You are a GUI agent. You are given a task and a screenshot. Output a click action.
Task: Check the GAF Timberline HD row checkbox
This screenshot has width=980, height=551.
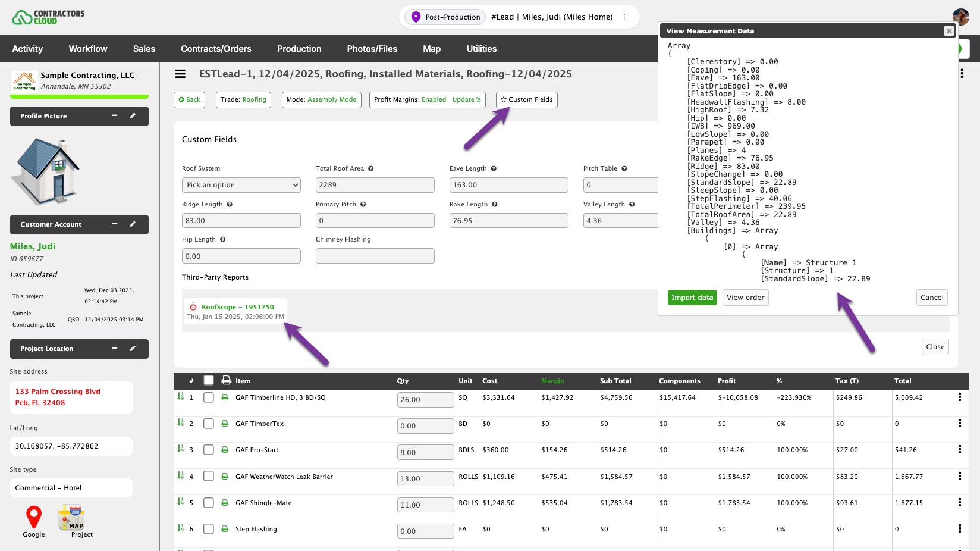[208, 397]
